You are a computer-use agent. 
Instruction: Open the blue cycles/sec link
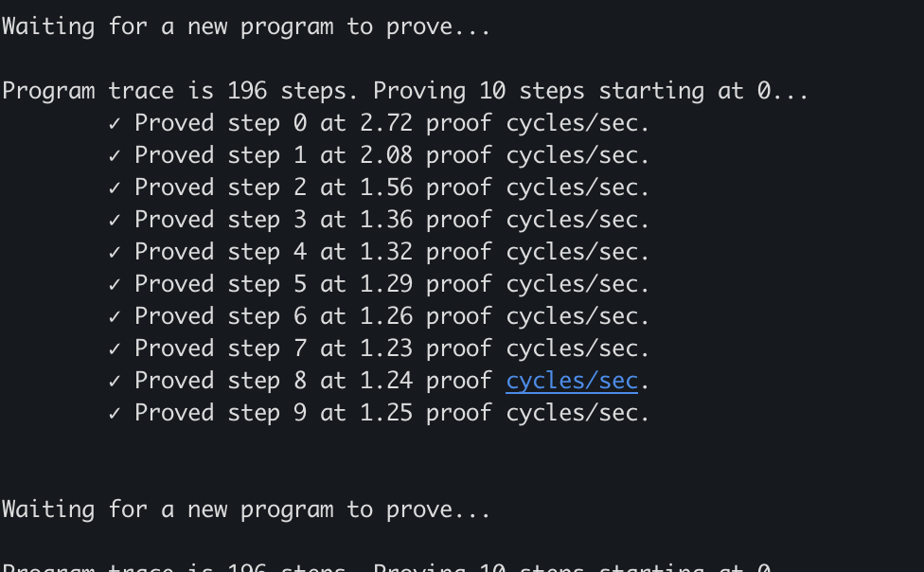tap(572, 382)
